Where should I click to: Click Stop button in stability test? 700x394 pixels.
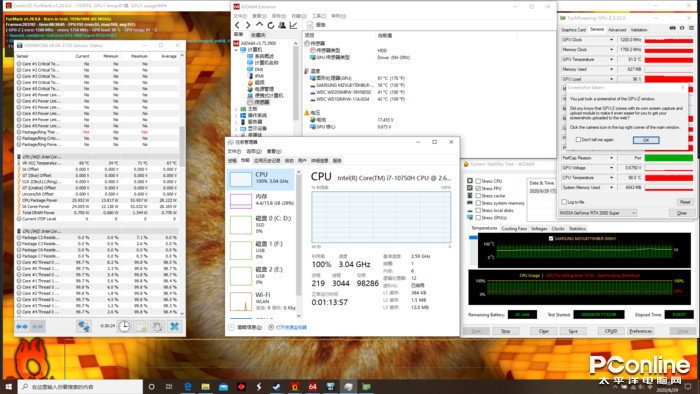point(505,331)
